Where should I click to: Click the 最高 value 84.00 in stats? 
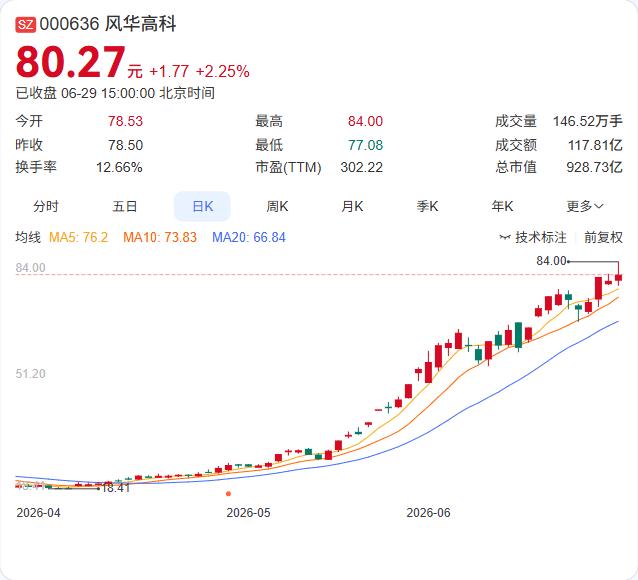365,121
